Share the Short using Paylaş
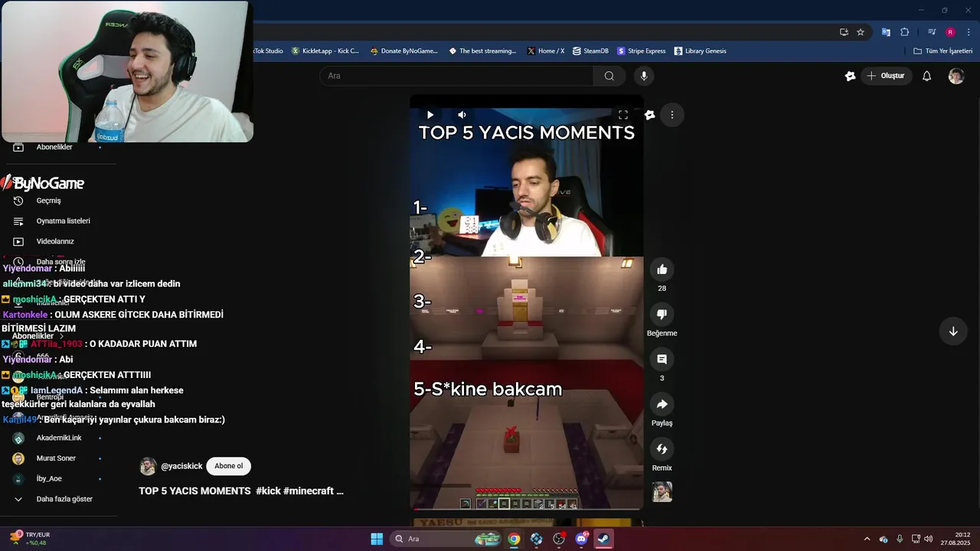The height and width of the screenshot is (551, 980). pyautogui.click(x=662, y=404)
